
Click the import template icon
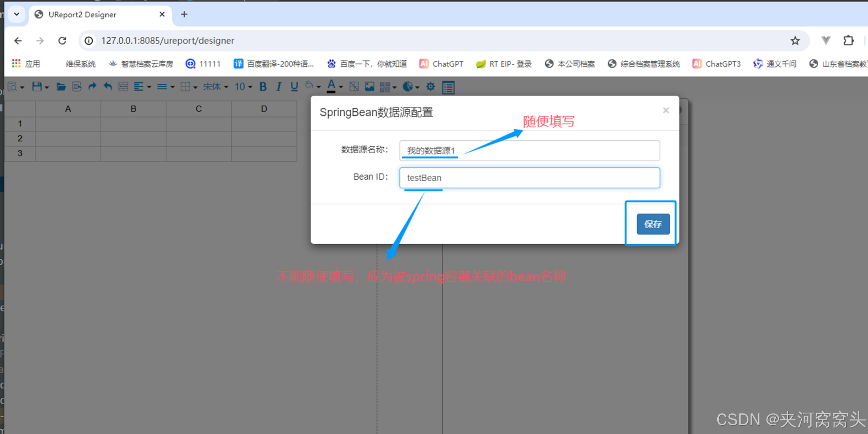pos(77,87)
